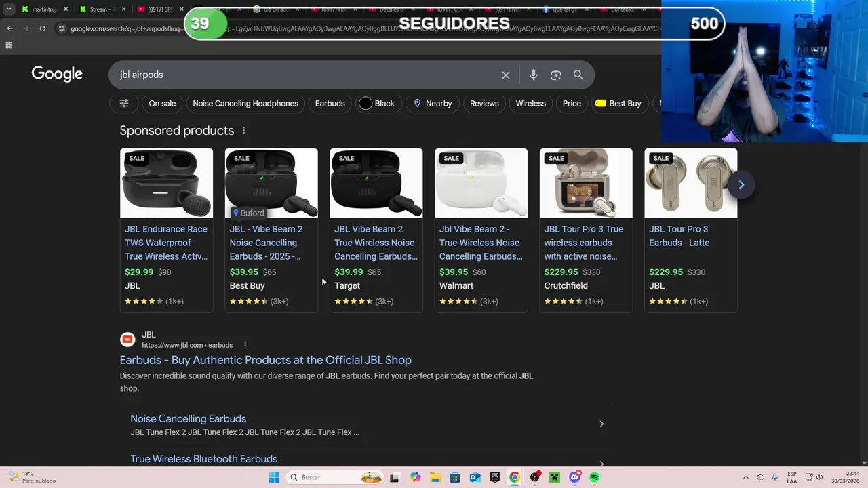Open OBS Studio from the taskbar
The height and width of the screenshot is (488, 868).
coord(535,477)
